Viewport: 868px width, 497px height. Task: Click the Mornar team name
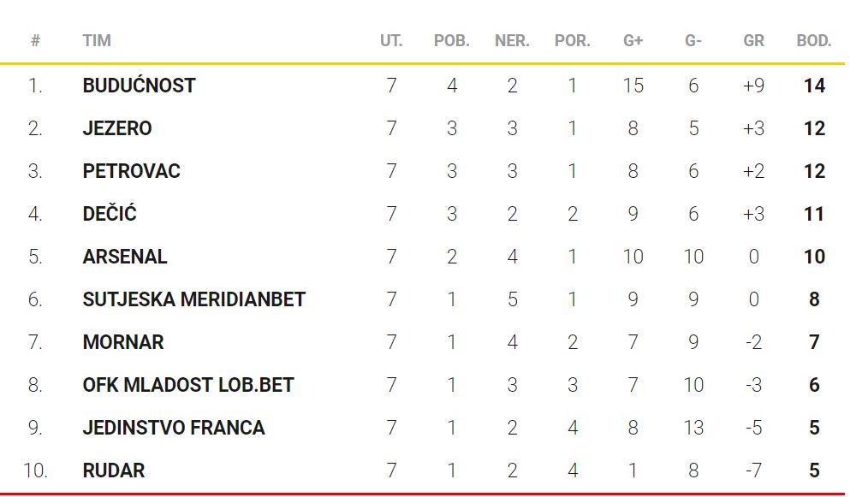[123, 342]
